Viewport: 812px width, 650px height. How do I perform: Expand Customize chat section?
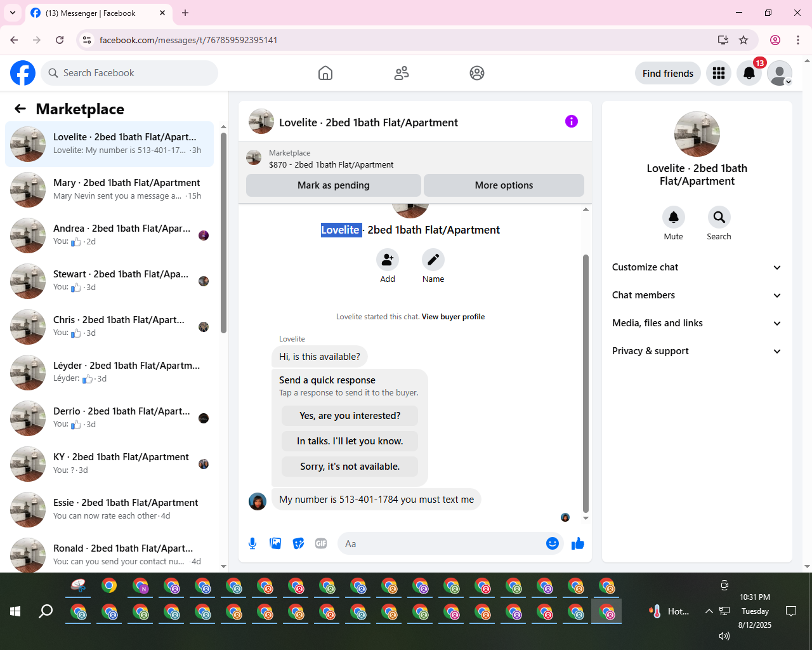pyautogui.click(x=697, y=267)
